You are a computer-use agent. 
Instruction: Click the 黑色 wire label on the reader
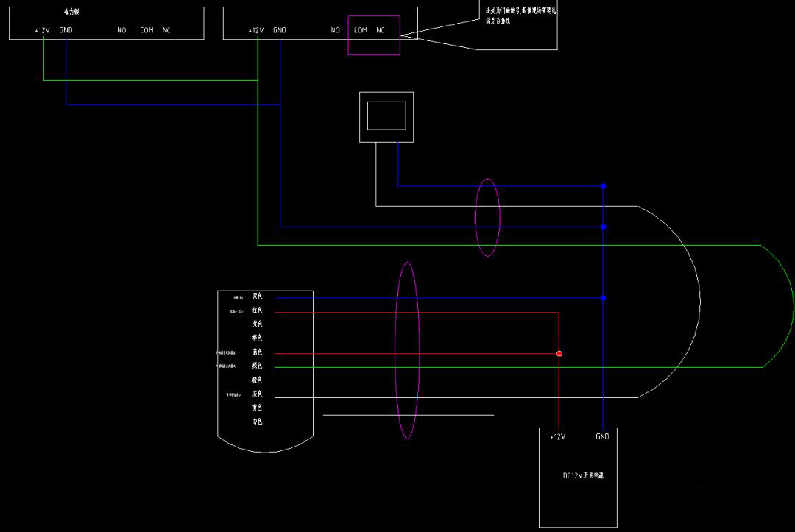click(257, 297)
